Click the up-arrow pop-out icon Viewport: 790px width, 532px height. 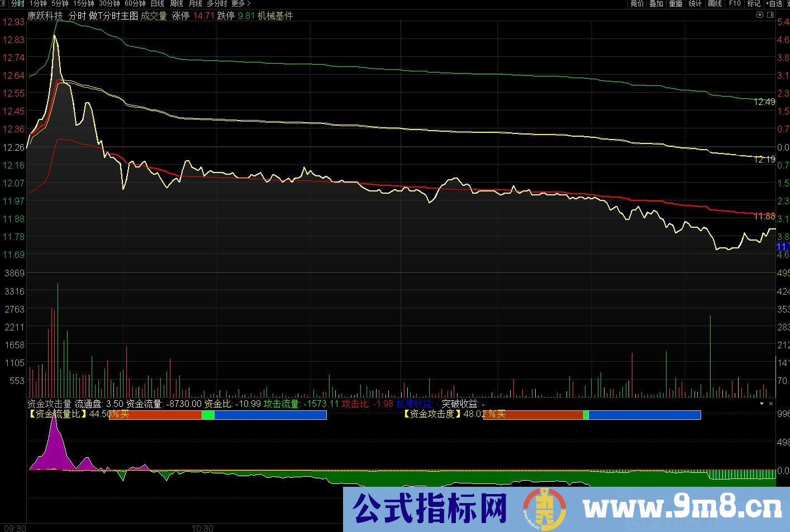759,16
